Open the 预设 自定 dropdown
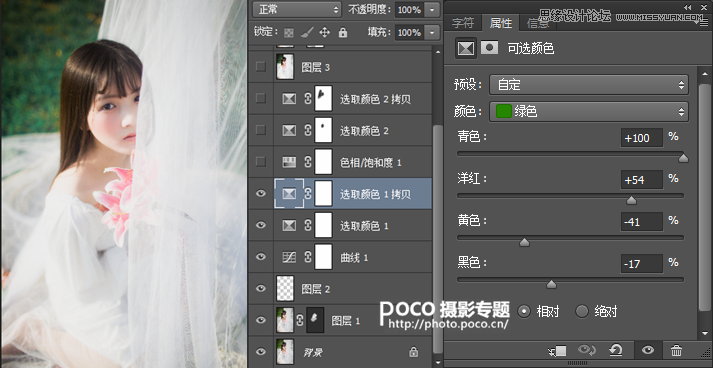The width and height of the screenshot is (713, 368). [x=589, y=85]
